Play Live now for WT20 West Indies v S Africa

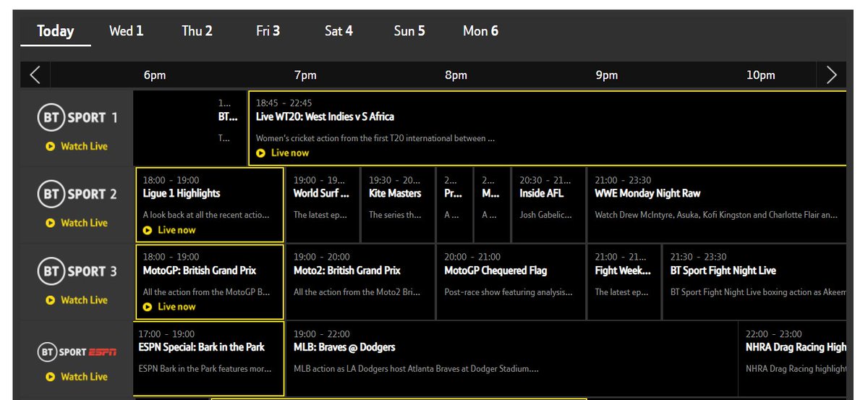pos(282,153)
